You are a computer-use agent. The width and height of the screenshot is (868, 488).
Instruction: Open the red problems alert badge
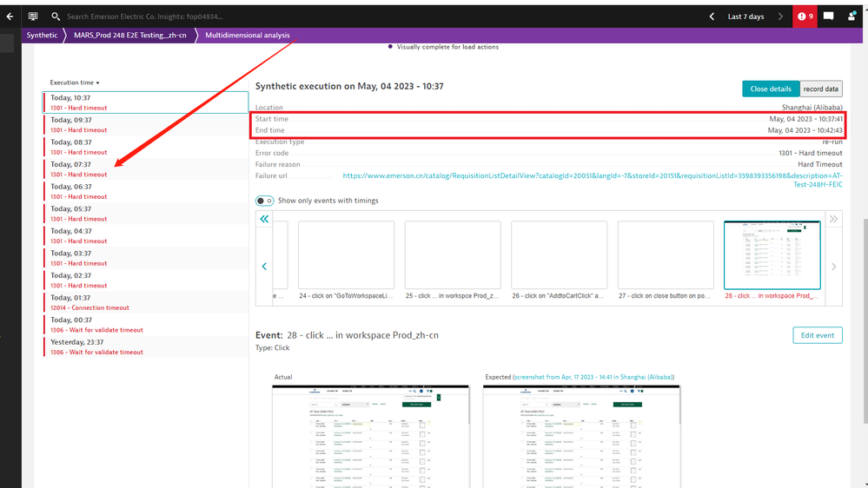point(804,16)
